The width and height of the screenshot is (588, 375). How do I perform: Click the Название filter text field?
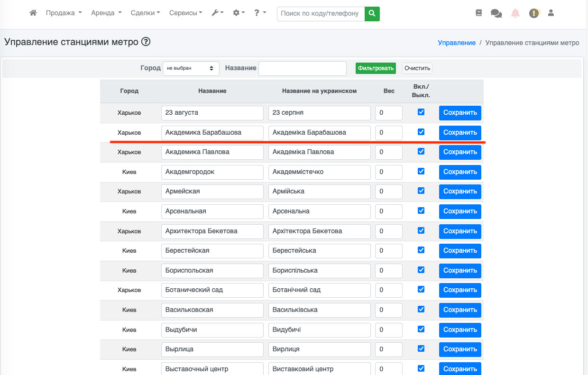coord(303,68)
